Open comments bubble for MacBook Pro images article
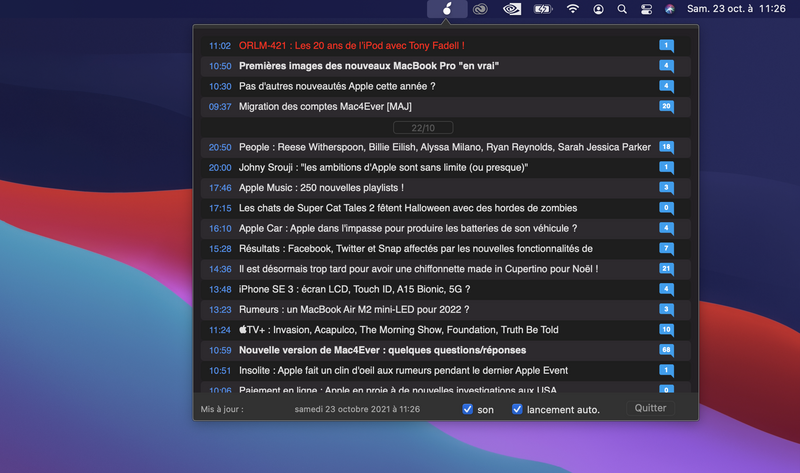Image resolution: width=800 pixels, height=473 pixels. (666, 66)
